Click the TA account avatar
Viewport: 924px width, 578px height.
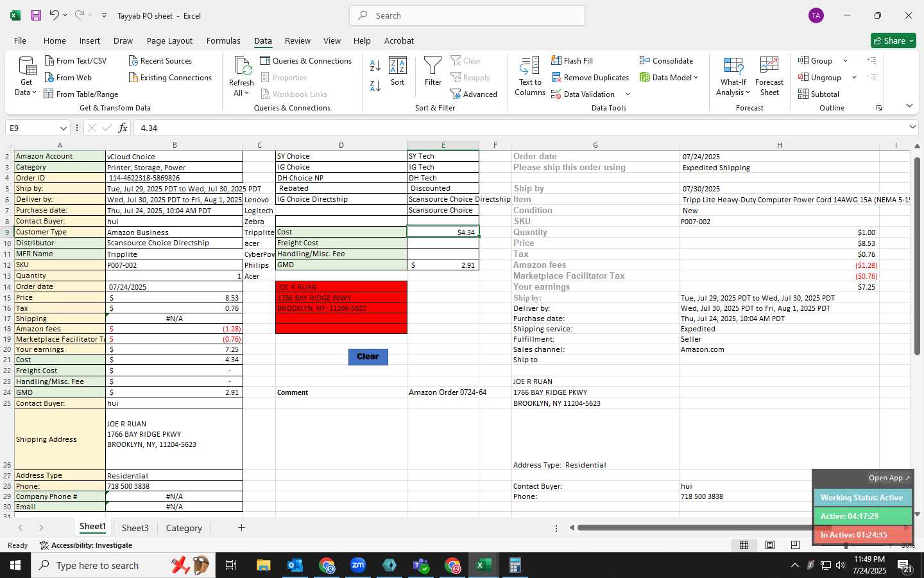coord(816,15)
